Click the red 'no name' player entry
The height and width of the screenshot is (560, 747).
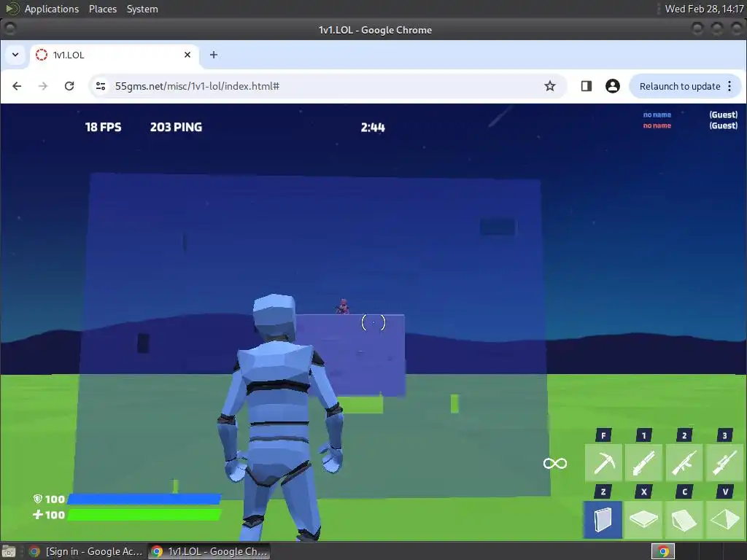tap(657, 125)
